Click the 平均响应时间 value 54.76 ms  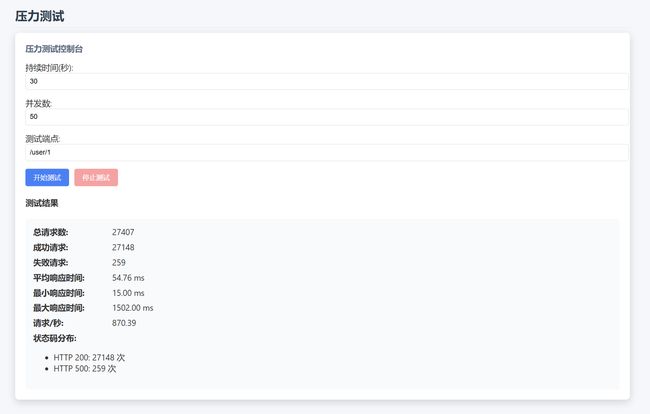pyautogui.click(x=128, y=278)
